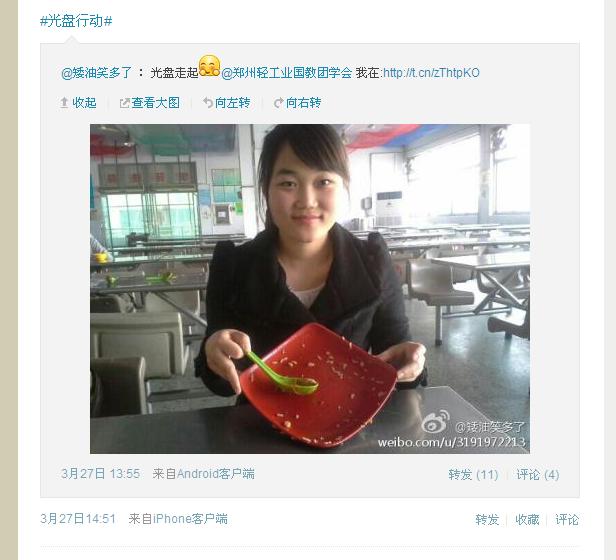Click the 3月27日 13:55 timestamp
The width and height of the screenshot is (616, 560).
(x=101, y=474)
